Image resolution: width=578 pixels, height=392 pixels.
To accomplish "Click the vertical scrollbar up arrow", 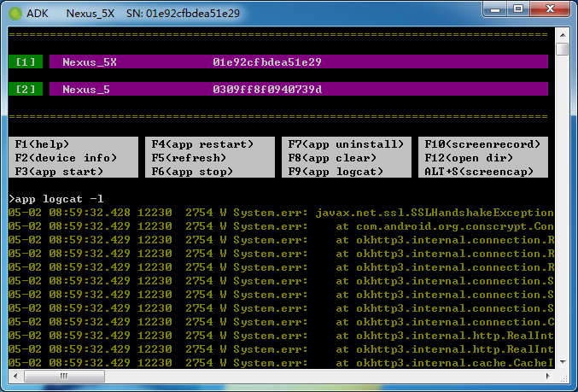I will tap(563, 35).
